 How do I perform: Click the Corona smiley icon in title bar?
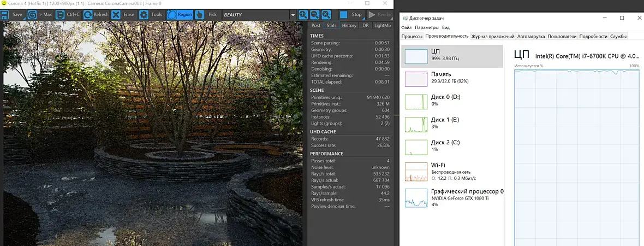[4, 3]
